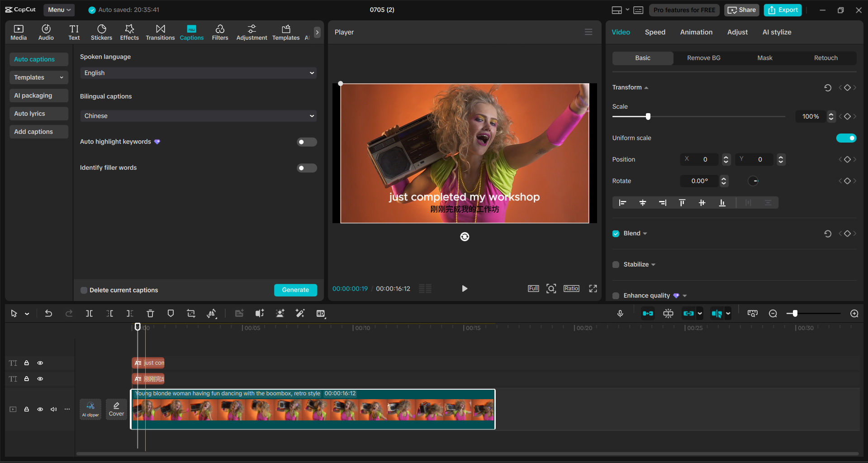Click the Ratio button in player
This screenshot has height=463, width=868.
[x=571, y=288]
